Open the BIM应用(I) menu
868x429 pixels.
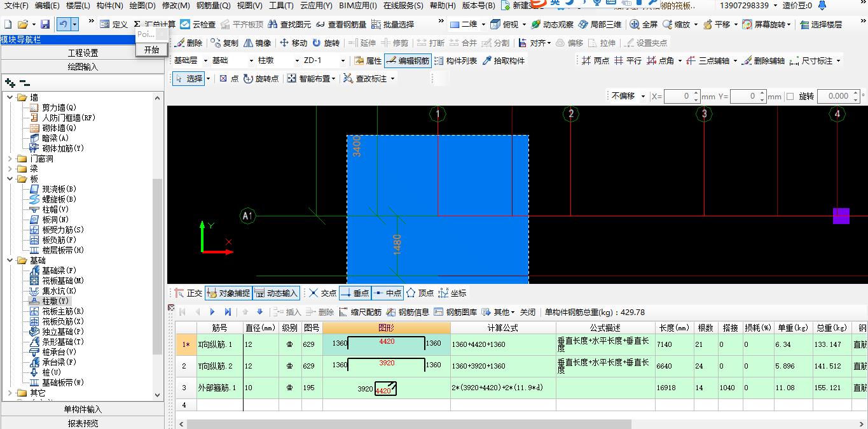click(x=358, y=6)
